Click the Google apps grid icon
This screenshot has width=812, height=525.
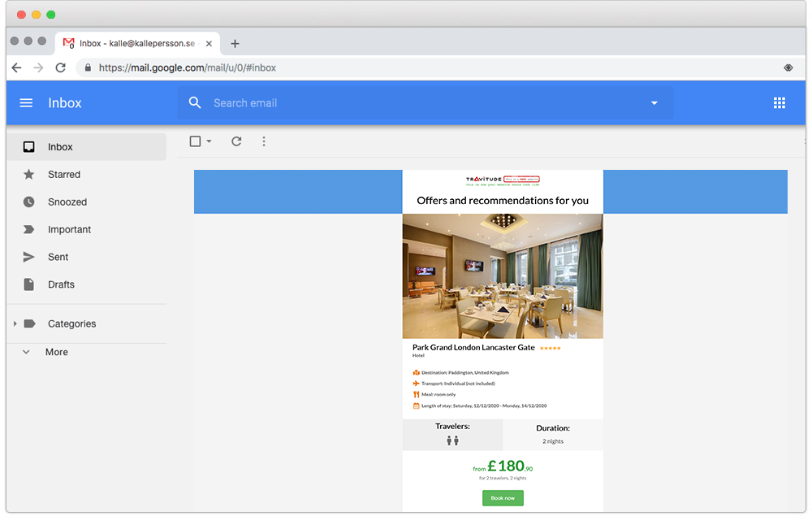click(x=779, y=103)
